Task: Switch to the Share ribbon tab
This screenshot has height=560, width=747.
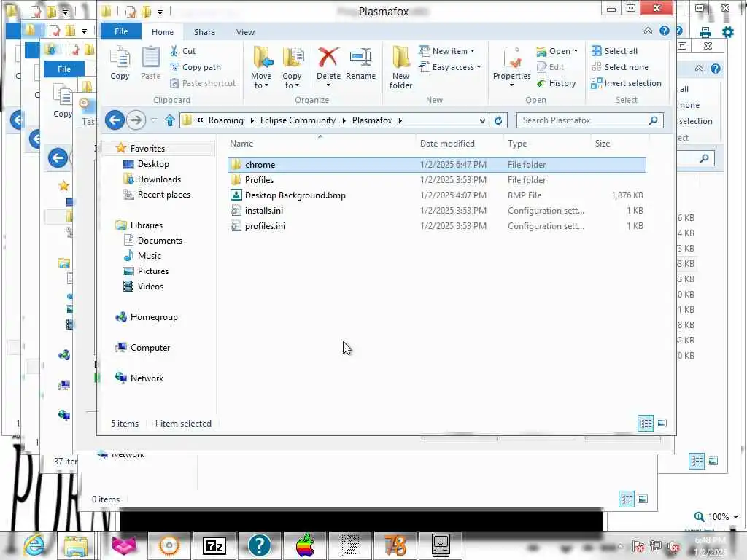Action: 204,32
